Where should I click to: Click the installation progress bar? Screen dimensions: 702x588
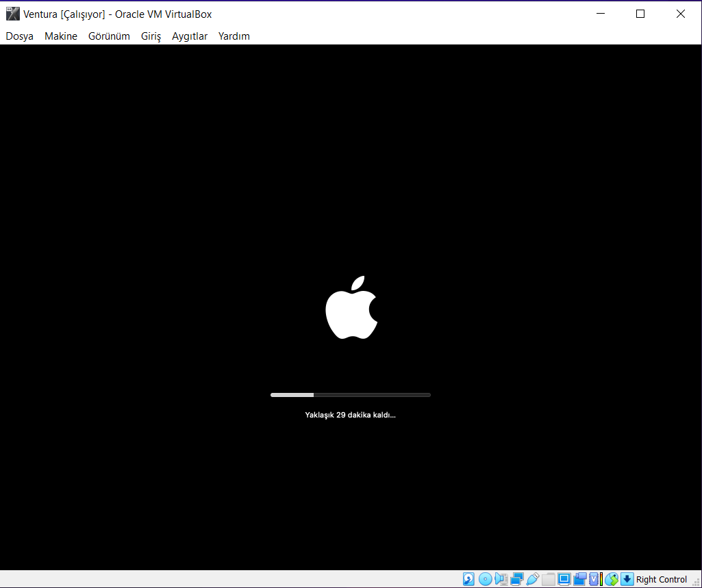click(x=350, y=394)
